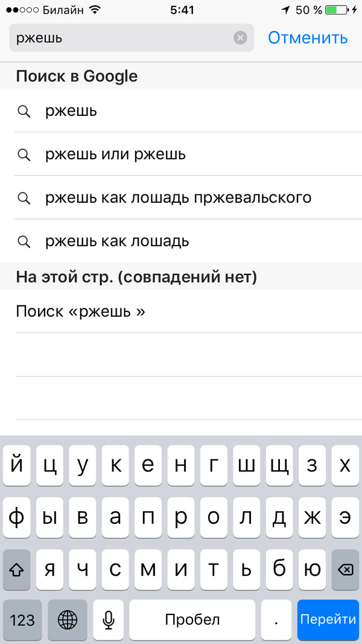Tap the battery indicator in the status bar
This screenshot has width=362, height=644.
pyautogui.click(x=335, y=9)
